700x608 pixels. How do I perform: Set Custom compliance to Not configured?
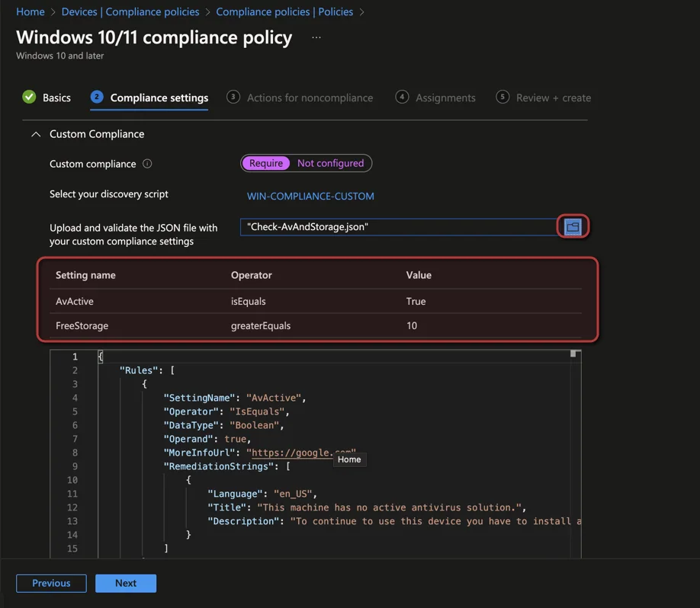(330, 163)
